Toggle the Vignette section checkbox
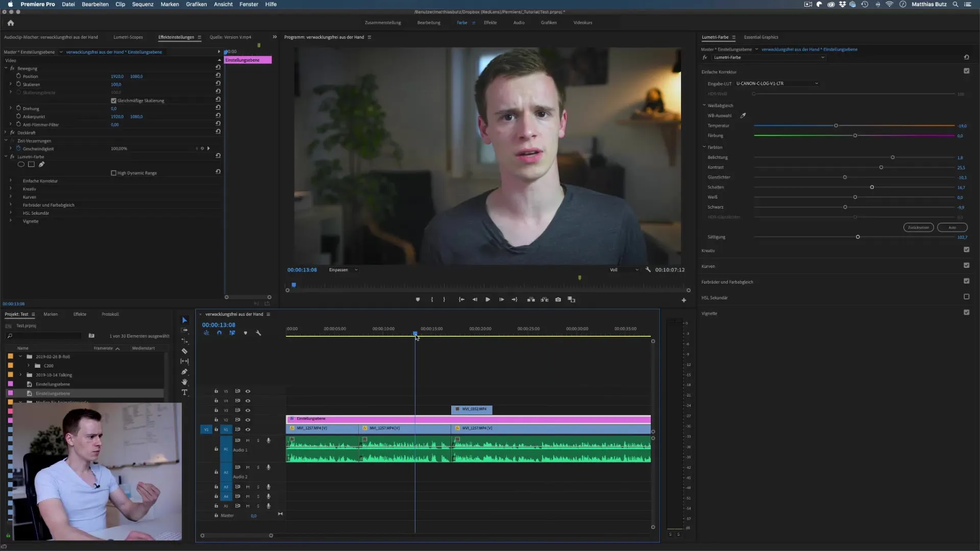Screen dimensions: 980x551 (x=966, y=312)
